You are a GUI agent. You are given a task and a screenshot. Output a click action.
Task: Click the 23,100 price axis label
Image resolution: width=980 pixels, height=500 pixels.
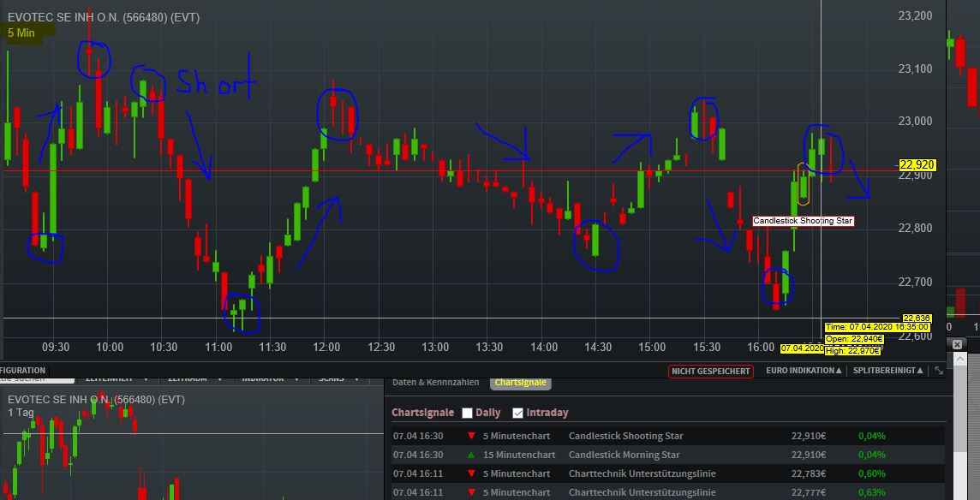(x=916, y=68)
